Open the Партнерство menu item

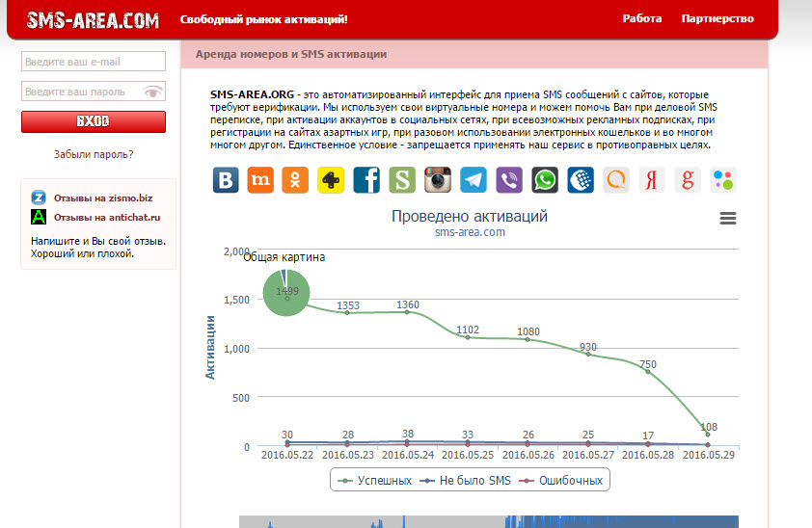[717, 18]
